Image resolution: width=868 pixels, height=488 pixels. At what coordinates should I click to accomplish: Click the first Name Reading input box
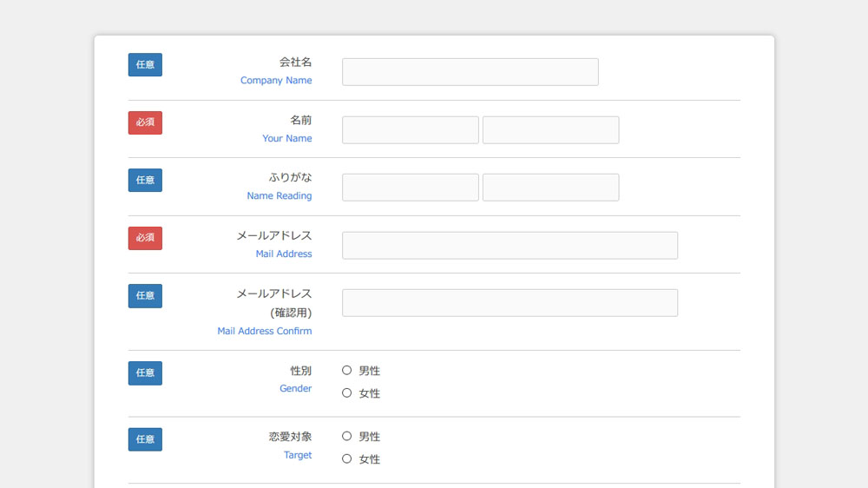(x=411, y=188)
